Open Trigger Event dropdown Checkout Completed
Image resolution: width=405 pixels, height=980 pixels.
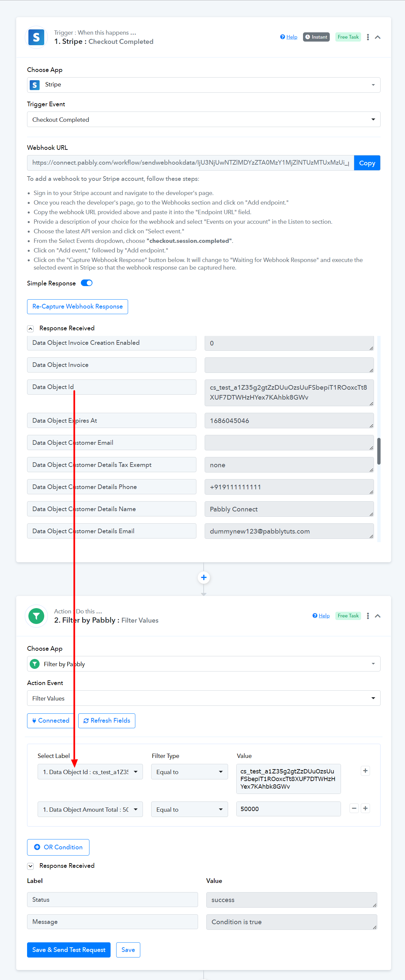coord(204,119)
